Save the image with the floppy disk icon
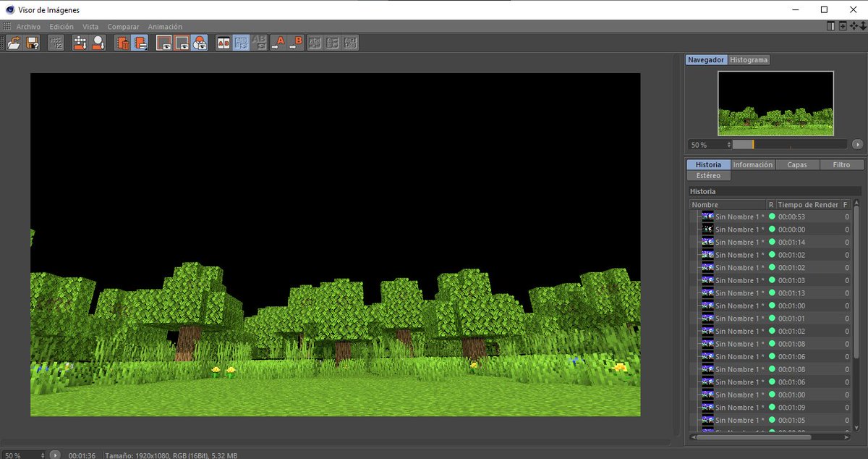 tap(32, 43)
